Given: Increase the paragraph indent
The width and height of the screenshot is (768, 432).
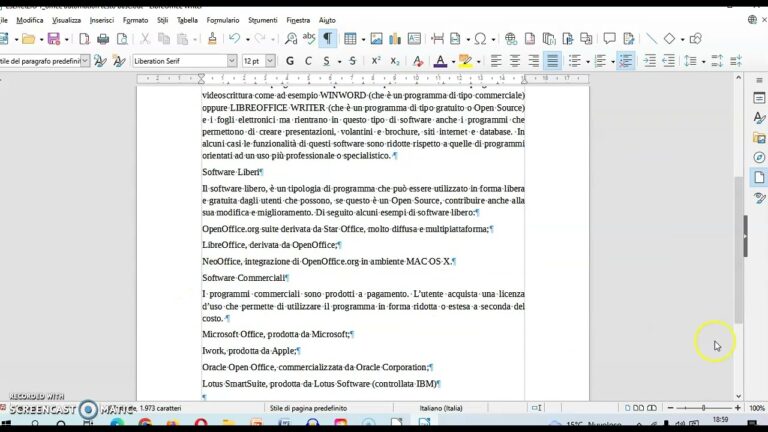Looking at the screenshot, I should click(x=649, y=61).
